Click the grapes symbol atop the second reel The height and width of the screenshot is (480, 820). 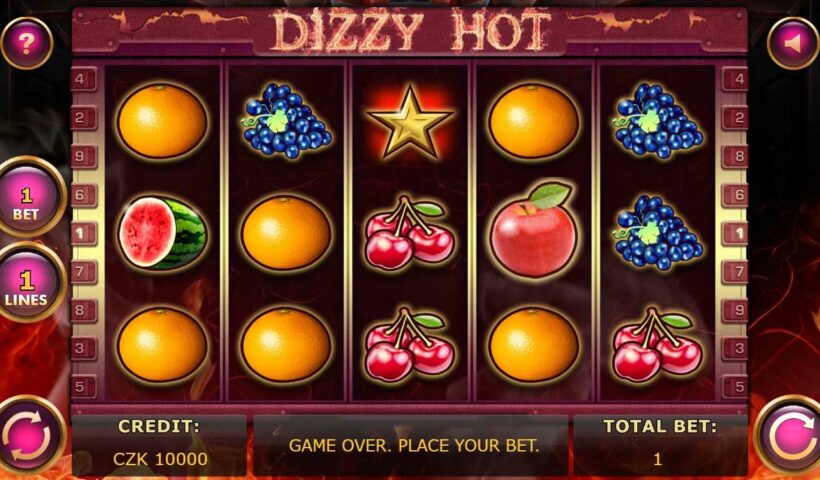click(286, 121)
